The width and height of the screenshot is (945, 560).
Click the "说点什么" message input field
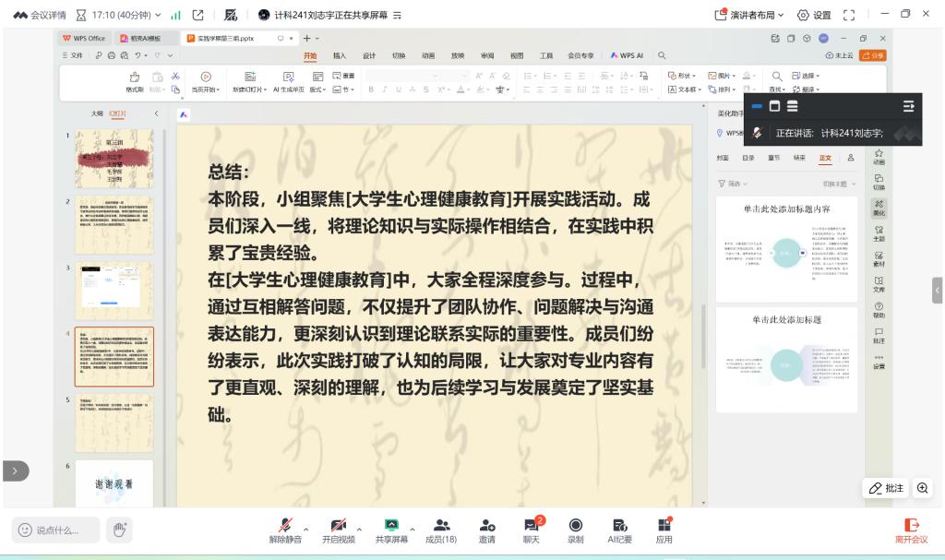point(54,529)
